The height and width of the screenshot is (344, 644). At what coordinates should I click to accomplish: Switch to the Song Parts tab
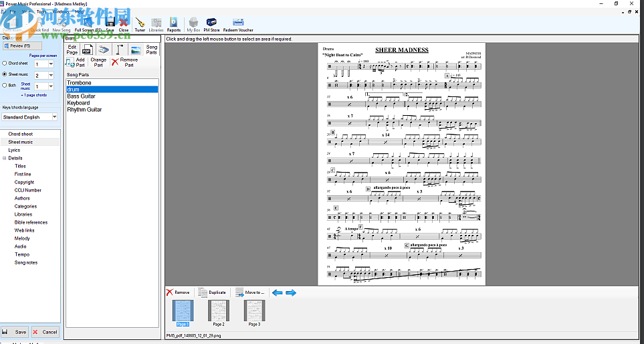[x=152, y=50]
